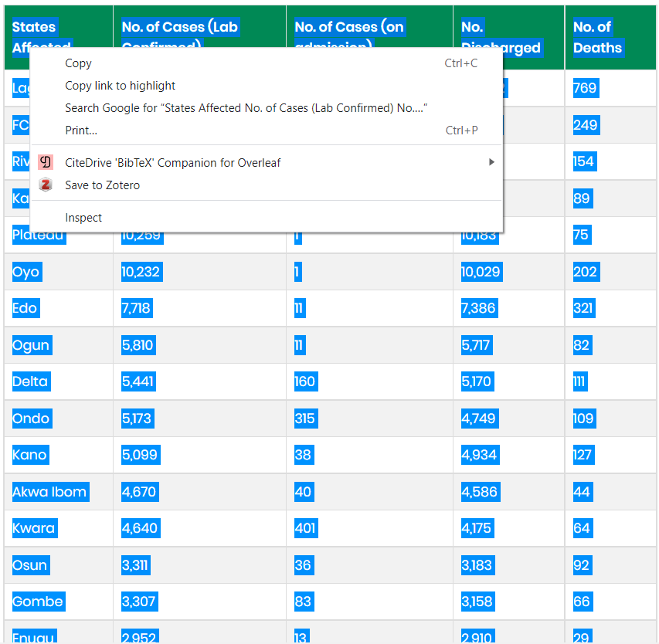This screenshot has height=644, width=659.
Task: Expand the CiteDrive submenu arrow
Action: 491,162
